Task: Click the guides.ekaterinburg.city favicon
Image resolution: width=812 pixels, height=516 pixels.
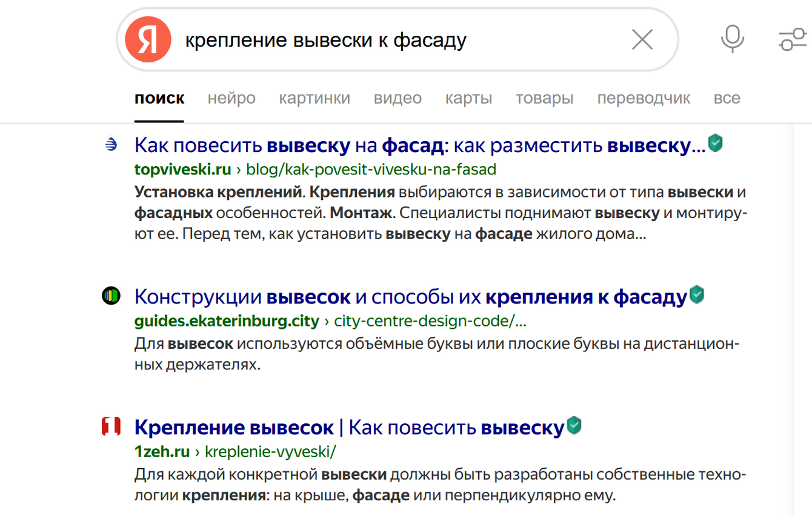Action: click(x=111, y=296)
